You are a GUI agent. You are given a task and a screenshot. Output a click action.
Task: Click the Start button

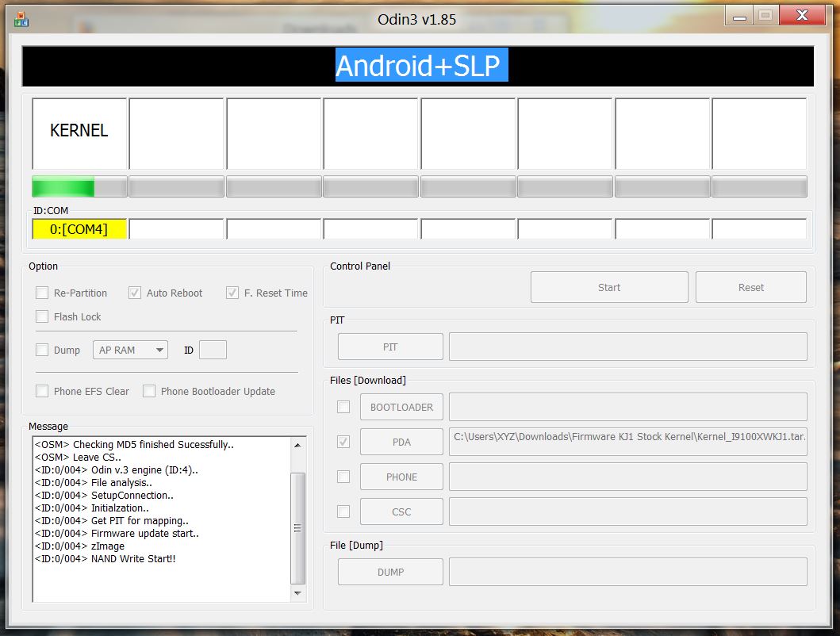(609, 287)
